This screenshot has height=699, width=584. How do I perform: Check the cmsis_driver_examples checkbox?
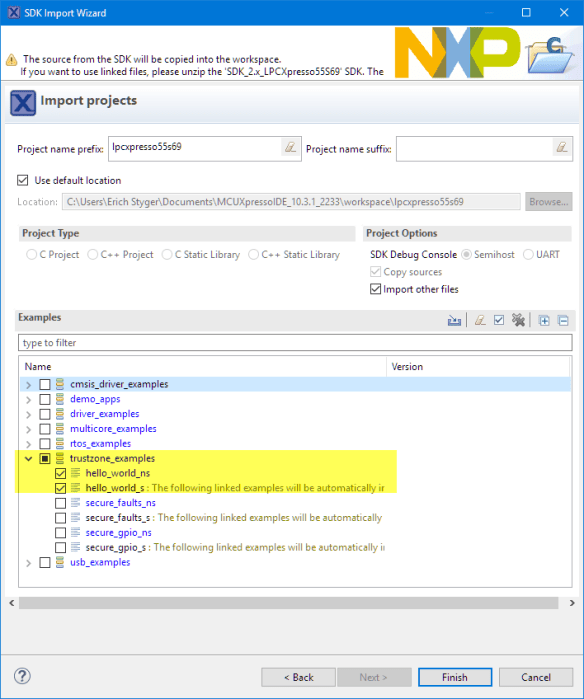tap(45, 384)
